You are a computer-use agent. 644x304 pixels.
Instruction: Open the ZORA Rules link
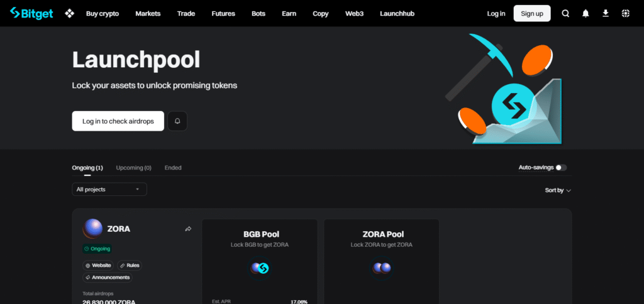click(130, 266)
